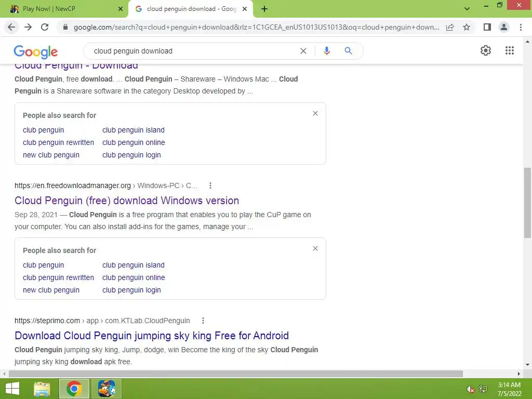The height and width of the screenshot is (399, 532).
Task: Open a new browser tab
Action: tap(264, 9)
